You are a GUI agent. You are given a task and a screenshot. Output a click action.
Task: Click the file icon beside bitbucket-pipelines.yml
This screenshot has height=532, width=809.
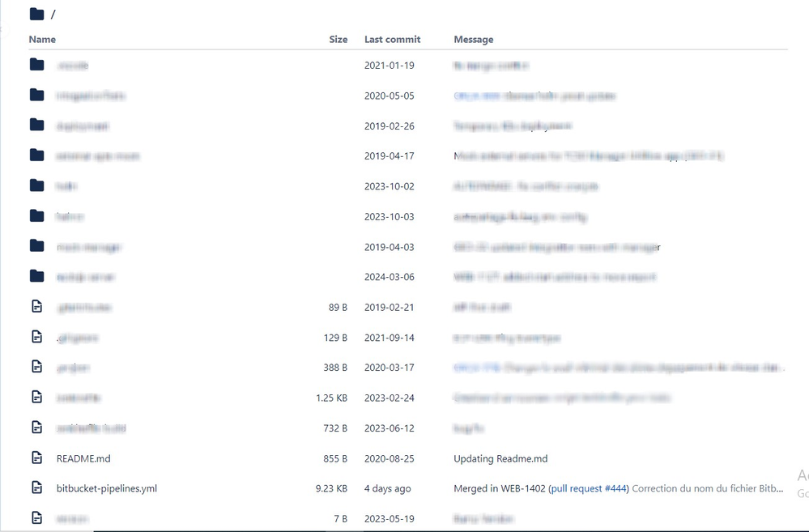click(36, 487)
